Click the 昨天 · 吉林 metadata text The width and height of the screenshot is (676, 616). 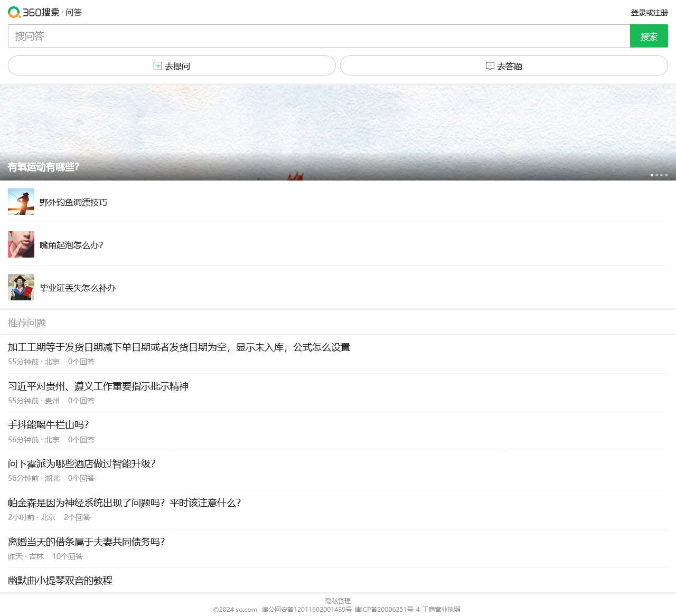tap(26, 556)
